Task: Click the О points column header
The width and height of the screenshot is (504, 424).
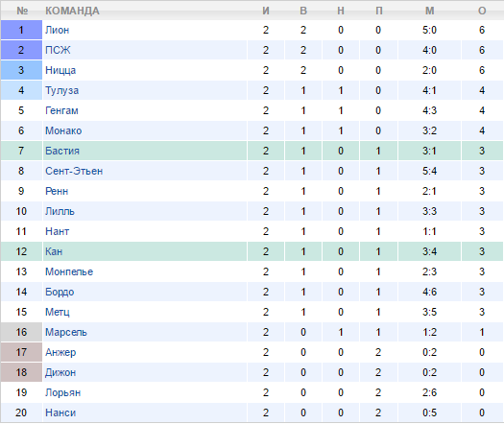Action: click(482, 11)
